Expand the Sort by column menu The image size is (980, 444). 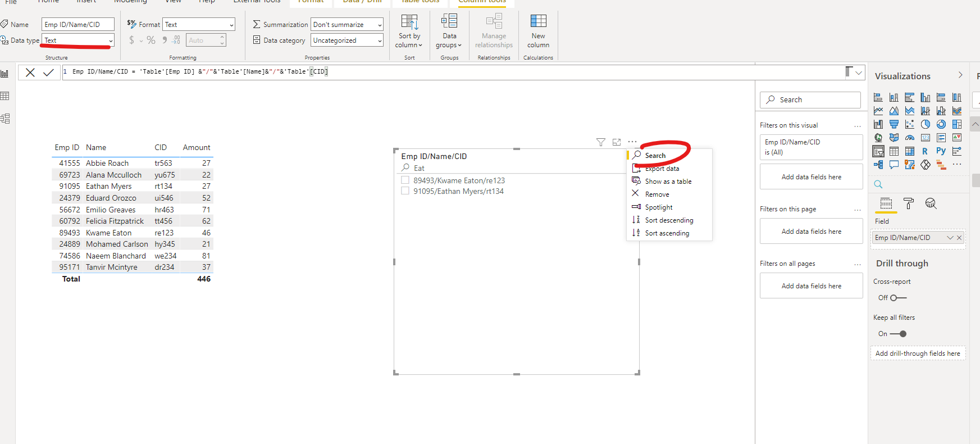409,31
